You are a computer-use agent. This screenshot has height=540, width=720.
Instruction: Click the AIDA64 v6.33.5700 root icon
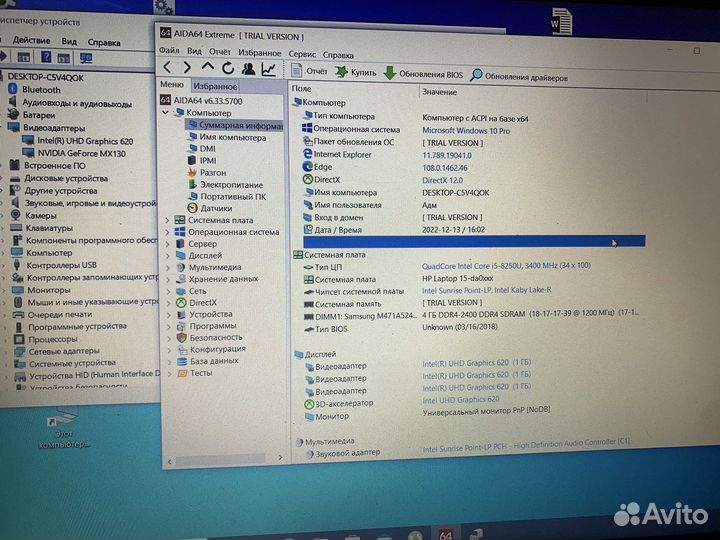tap(165, 100)
